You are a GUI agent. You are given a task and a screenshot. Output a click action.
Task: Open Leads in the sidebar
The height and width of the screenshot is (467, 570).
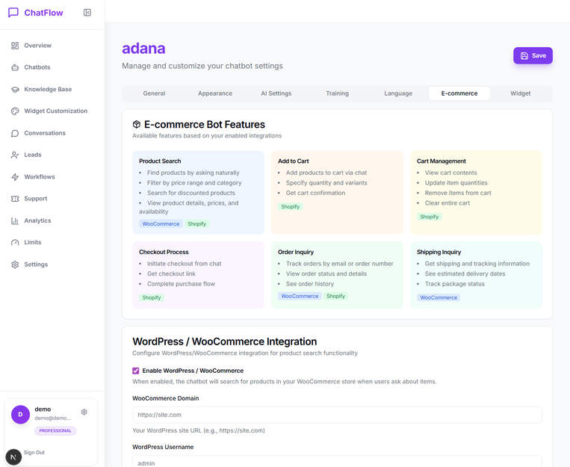click(x=33, y=155)
